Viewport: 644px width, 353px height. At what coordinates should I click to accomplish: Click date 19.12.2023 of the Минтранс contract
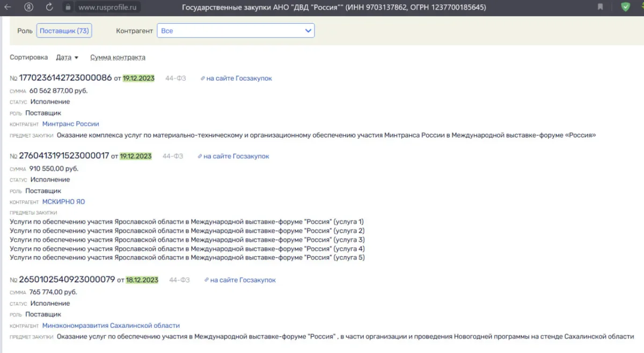tap(138, 78)
